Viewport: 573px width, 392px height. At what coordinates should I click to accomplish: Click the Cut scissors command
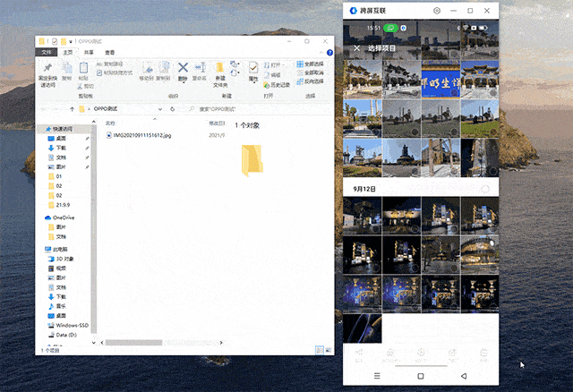click(86, 86)
